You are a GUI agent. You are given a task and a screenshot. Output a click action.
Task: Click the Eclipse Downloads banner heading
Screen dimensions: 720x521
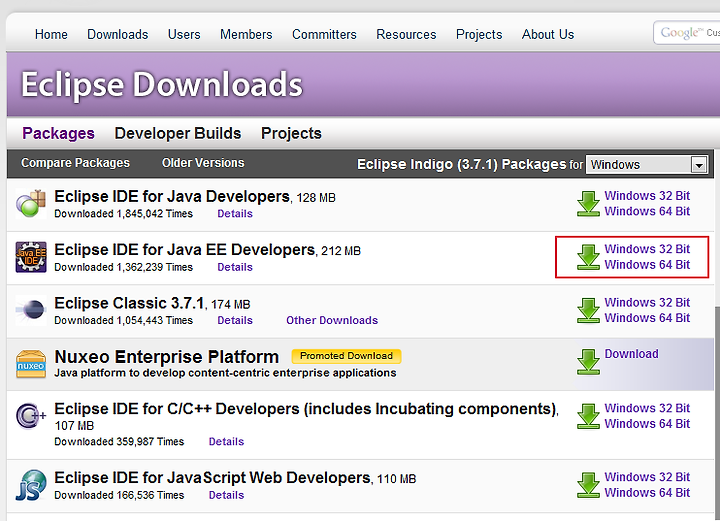pos(162,84)
